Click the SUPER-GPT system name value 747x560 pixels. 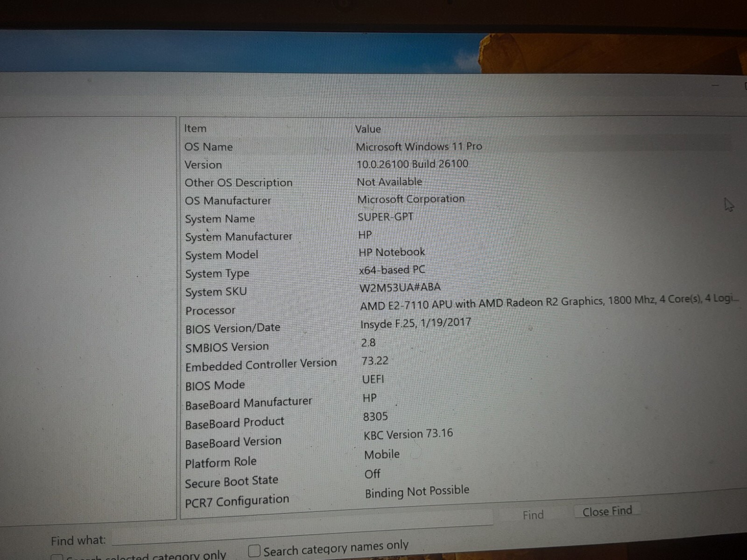coord(386,217)
